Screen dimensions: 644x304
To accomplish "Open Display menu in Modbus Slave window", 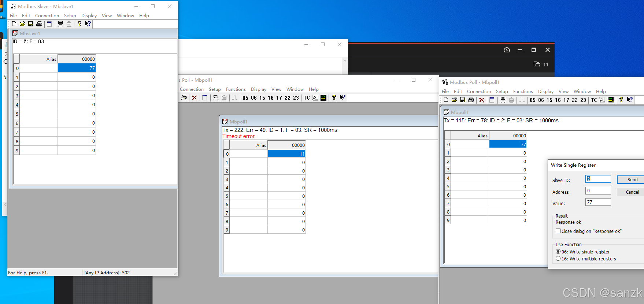I will click(x=89, y=16).
